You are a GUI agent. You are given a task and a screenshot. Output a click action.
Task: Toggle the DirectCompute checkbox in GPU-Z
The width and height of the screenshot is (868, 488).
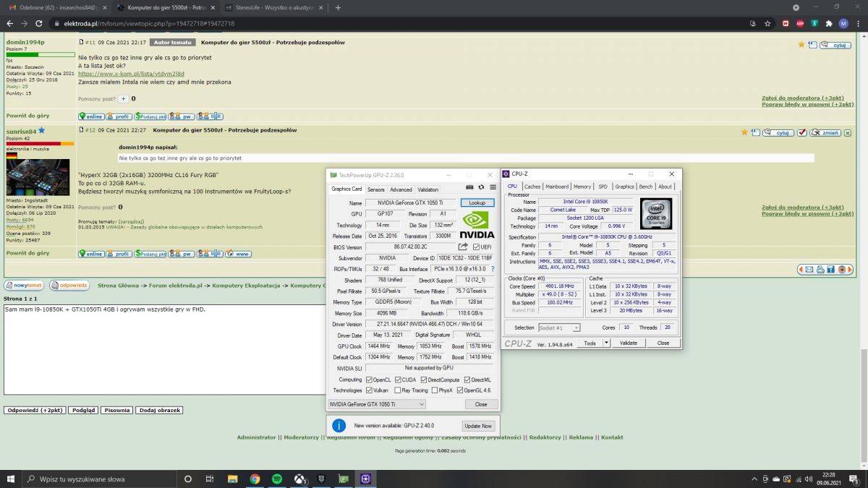(424, 380)
